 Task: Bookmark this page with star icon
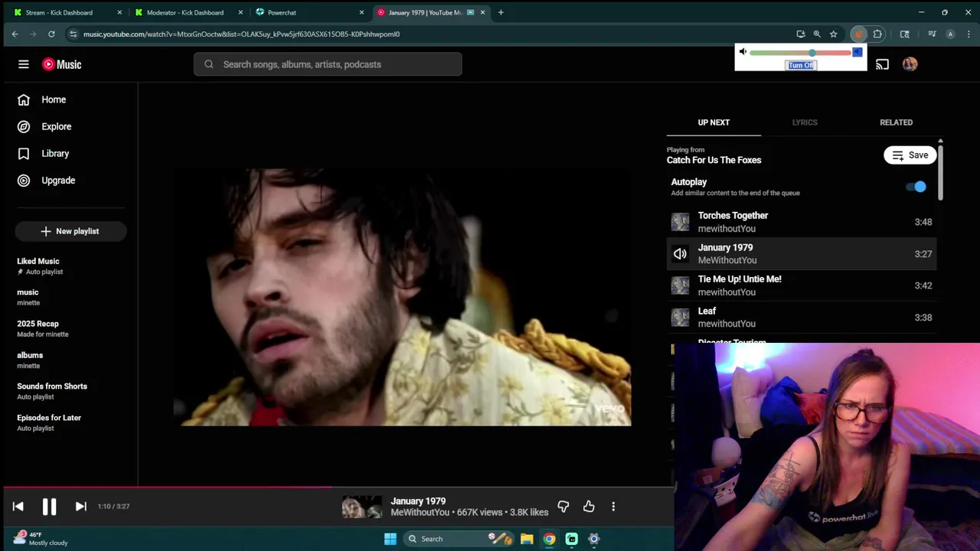tap(833, 34)
